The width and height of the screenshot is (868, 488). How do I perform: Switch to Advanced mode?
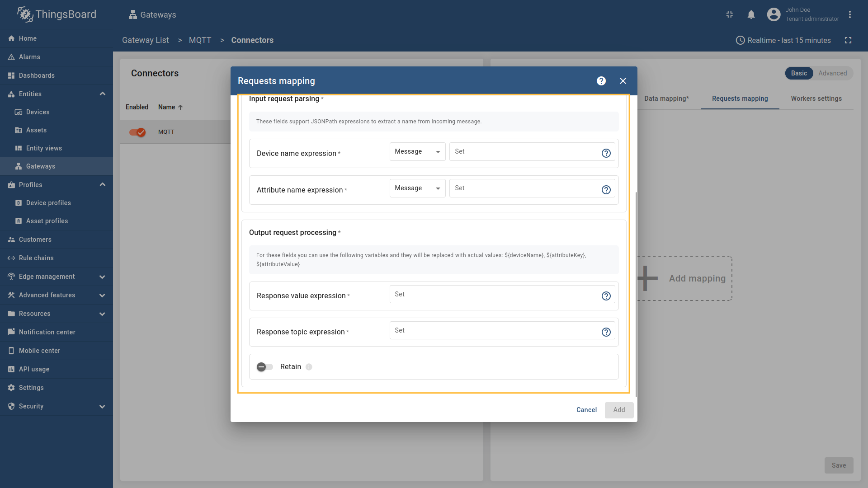click(833, 73)
